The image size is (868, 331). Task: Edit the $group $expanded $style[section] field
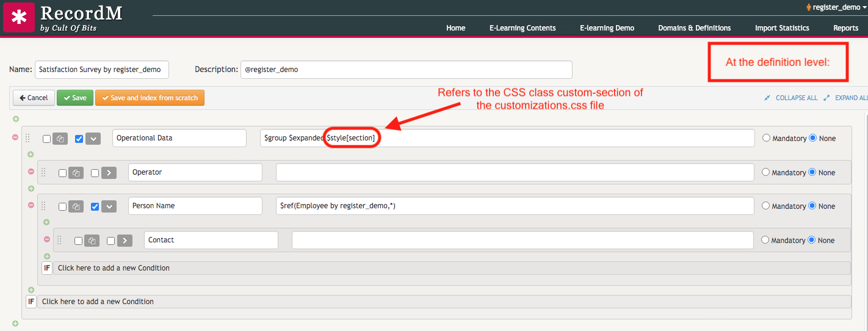(507, 138)
